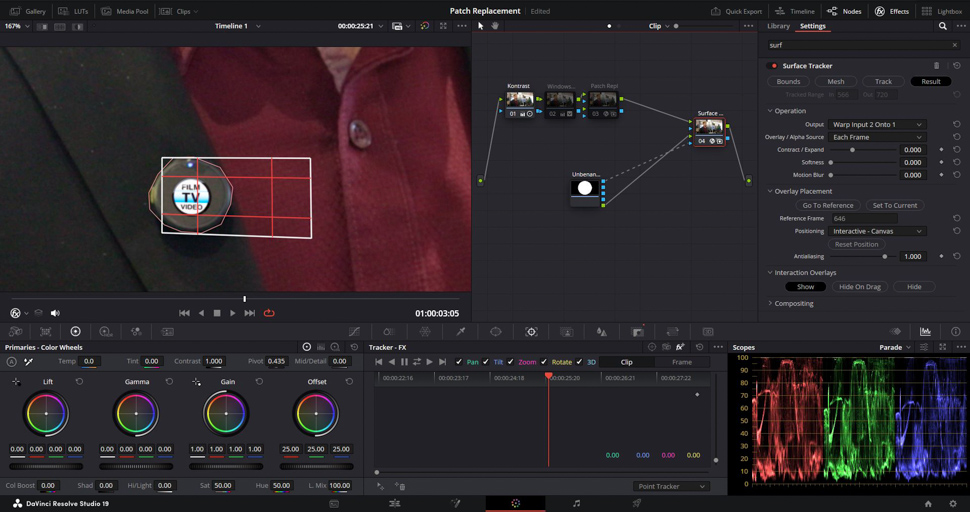Screen dimensions: 970x512
Task: Click the Set To Current button
Action: click(895, 205)
